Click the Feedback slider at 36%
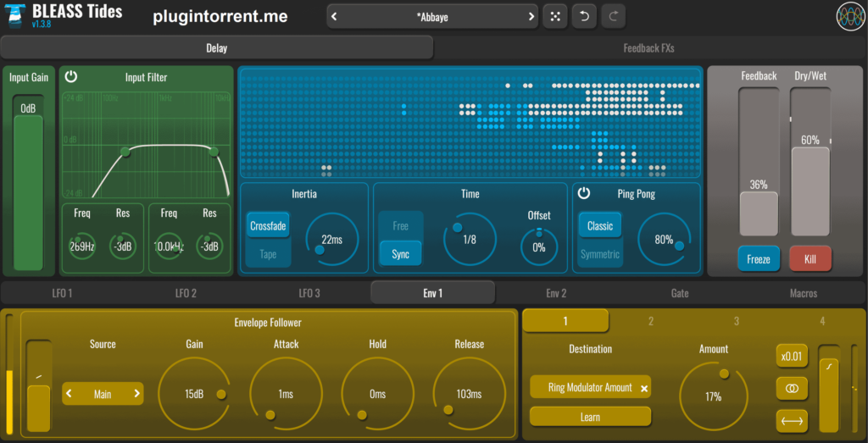The width and height of the screenshot is (868, 443). (x=759, y=162)
